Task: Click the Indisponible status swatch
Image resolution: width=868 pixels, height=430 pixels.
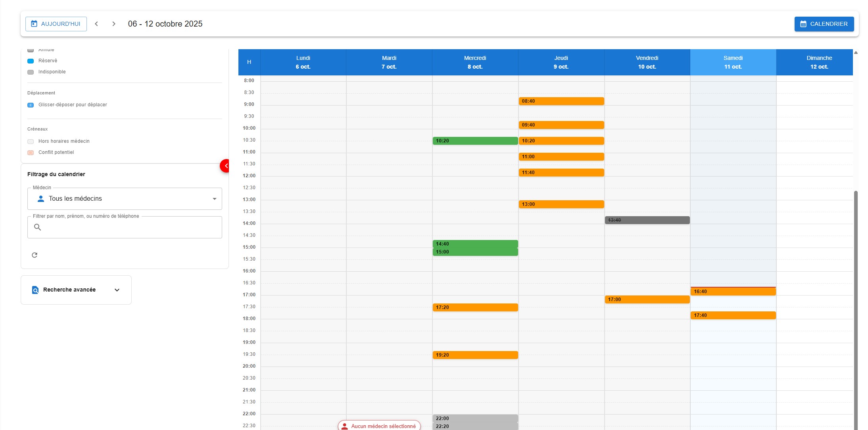Action: (x=31, y=72)
